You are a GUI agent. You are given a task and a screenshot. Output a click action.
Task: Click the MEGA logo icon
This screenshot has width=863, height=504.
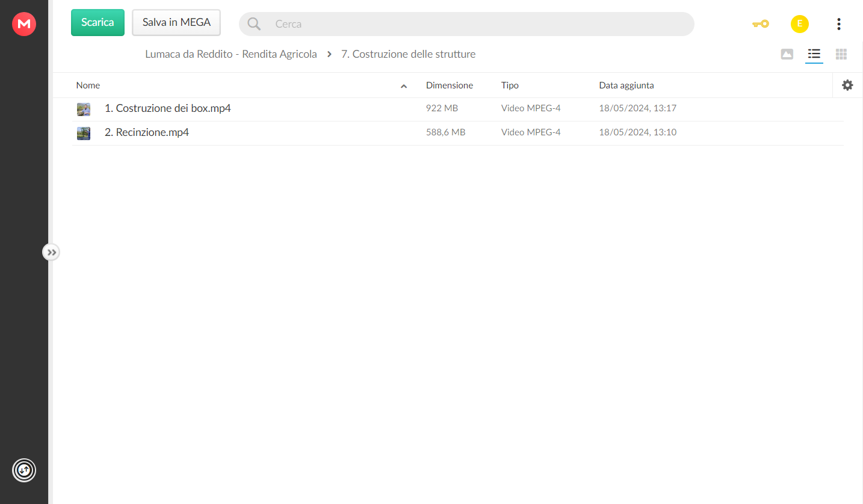(x=24, y=24)
